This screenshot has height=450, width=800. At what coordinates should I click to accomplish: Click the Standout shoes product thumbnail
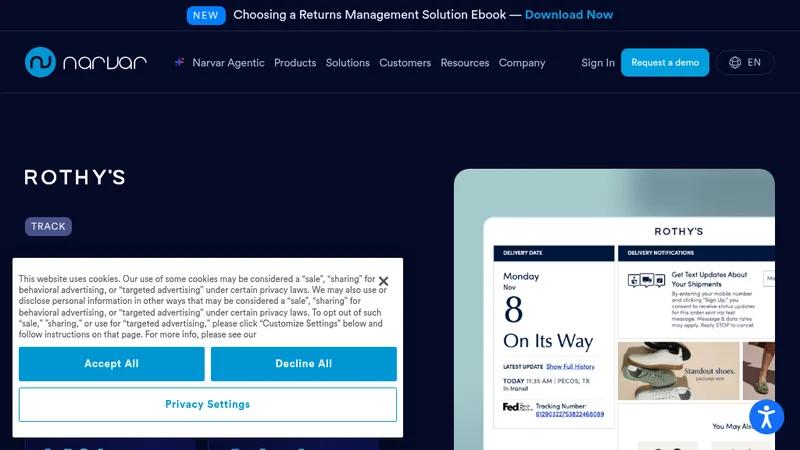click(x=679, y=371)
